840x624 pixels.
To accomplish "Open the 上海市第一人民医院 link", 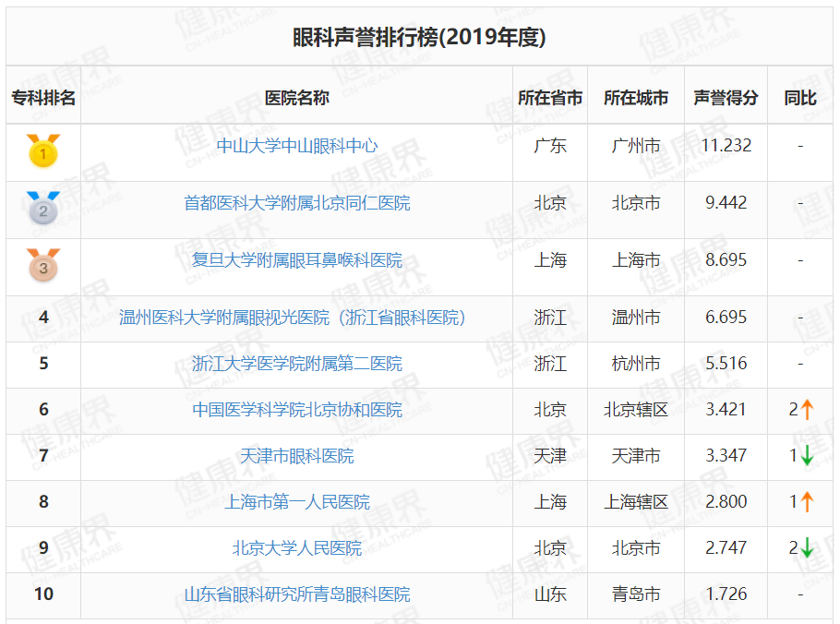I will (296, 502).
